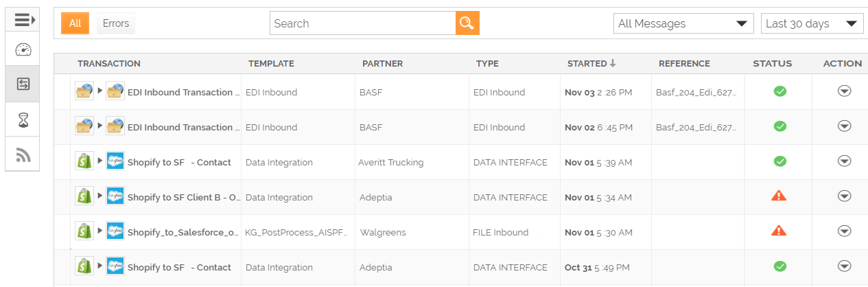This screenshot has height=287, width=868.
Task: Click the Averitt Trucking partner cell
Action: pos(391,163)
